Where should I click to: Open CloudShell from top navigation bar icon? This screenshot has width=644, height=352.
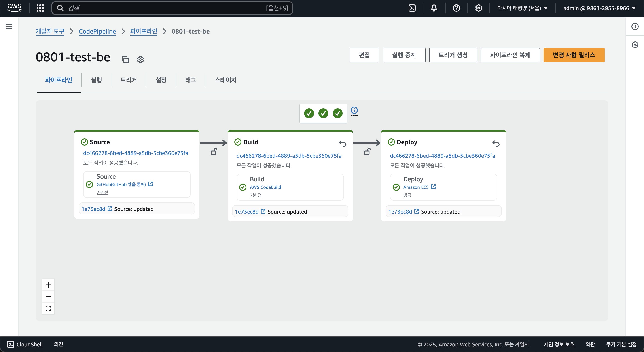(x=412, y=8)
